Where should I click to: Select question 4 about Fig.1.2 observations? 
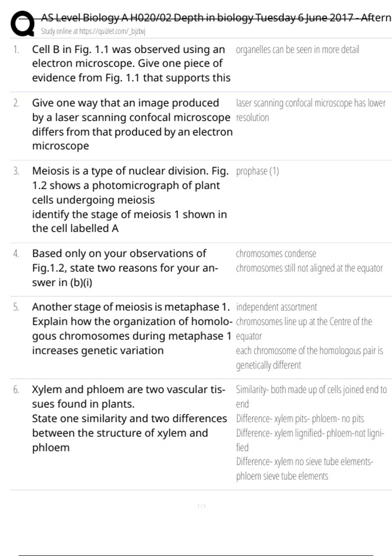[125, 268]
